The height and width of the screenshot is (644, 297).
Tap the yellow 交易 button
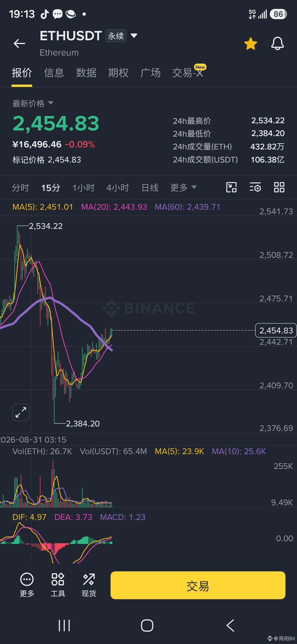[198, 585]
